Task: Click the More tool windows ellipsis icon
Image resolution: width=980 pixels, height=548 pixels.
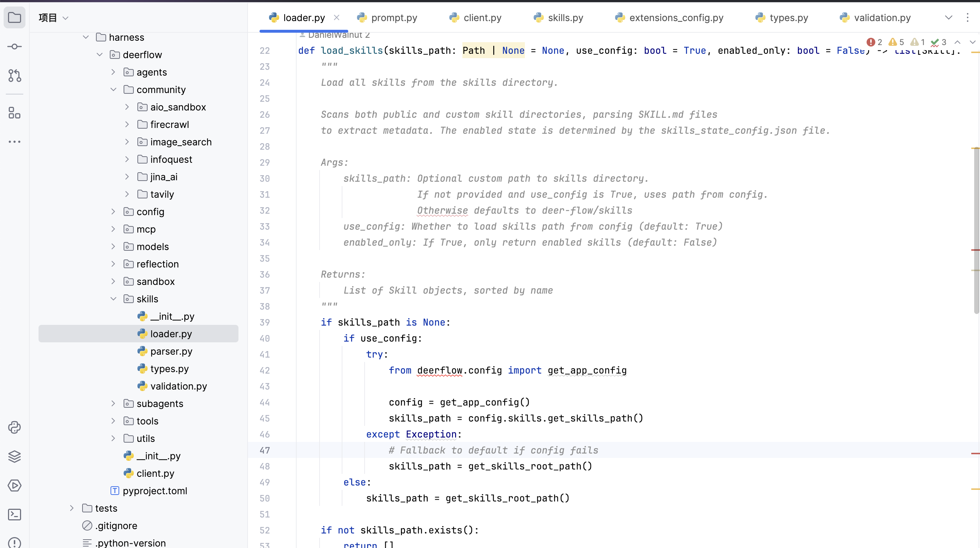Action: coord(15,142)
